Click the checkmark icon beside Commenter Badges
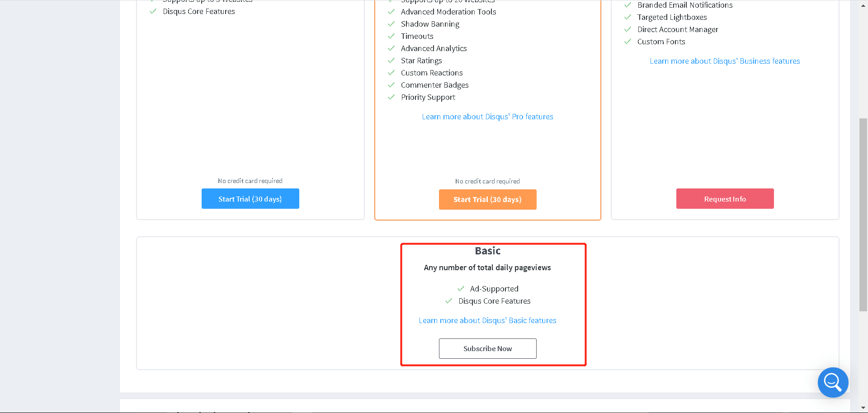The image size is (868, 413). (x=392, y=84)
